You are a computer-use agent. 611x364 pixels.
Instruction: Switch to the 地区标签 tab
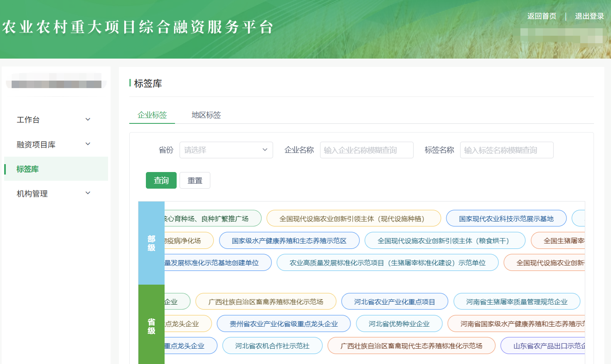206,115
